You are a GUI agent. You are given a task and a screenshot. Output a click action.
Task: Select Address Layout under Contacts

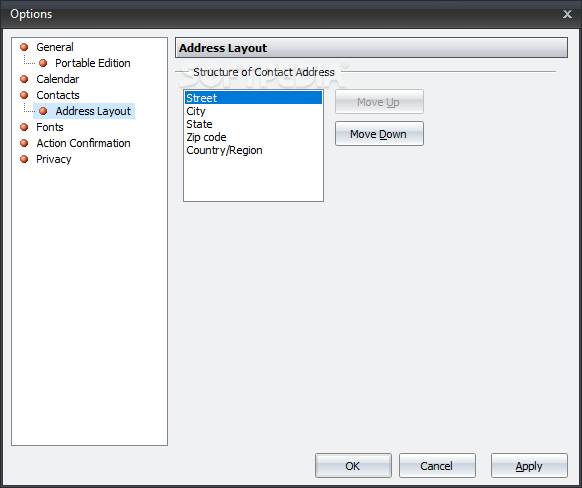[93, 111]
